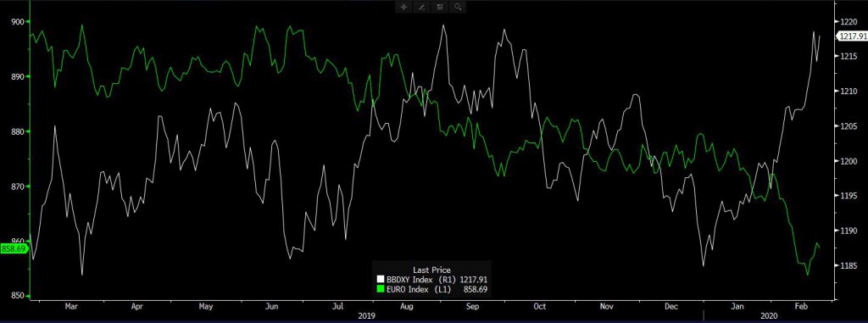Click the 2020 year label
Image resolution: width=868 pixels, height=323 pixels.
(770, 316)
